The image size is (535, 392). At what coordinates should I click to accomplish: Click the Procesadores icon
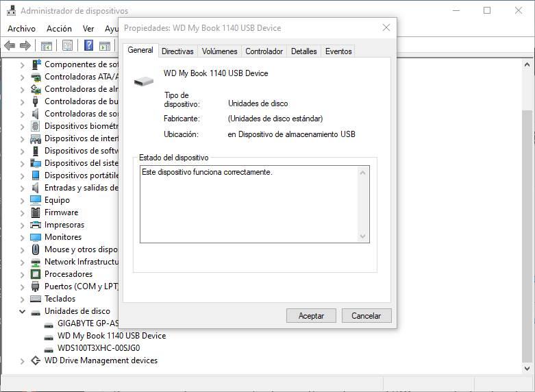click(x=36, y=274)
